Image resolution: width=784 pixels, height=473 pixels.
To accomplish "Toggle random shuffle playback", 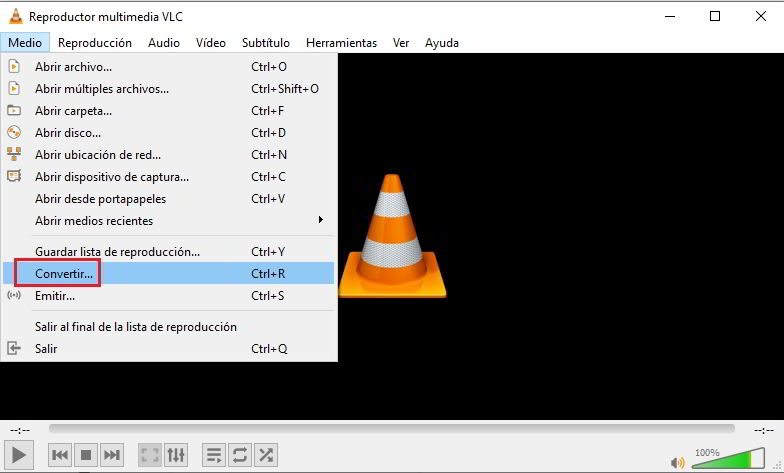I will click(x=266, y=455).
